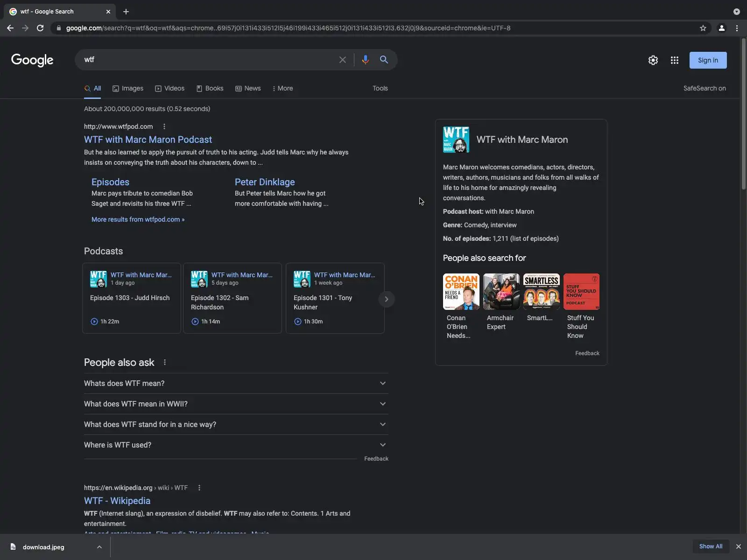Viewport: 747px width, 560px height.
Task: Play the 1h 14m Sam Richardson episode
Action: click(x=195, y=322)
